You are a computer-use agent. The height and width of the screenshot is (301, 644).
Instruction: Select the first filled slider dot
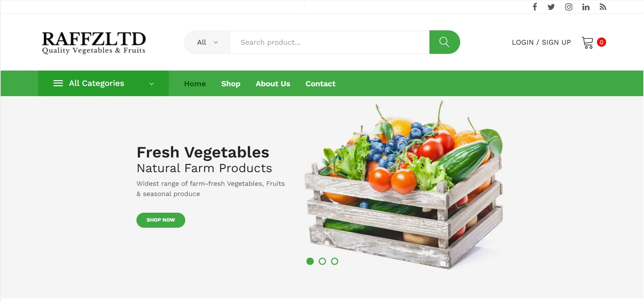pos(310,261)
